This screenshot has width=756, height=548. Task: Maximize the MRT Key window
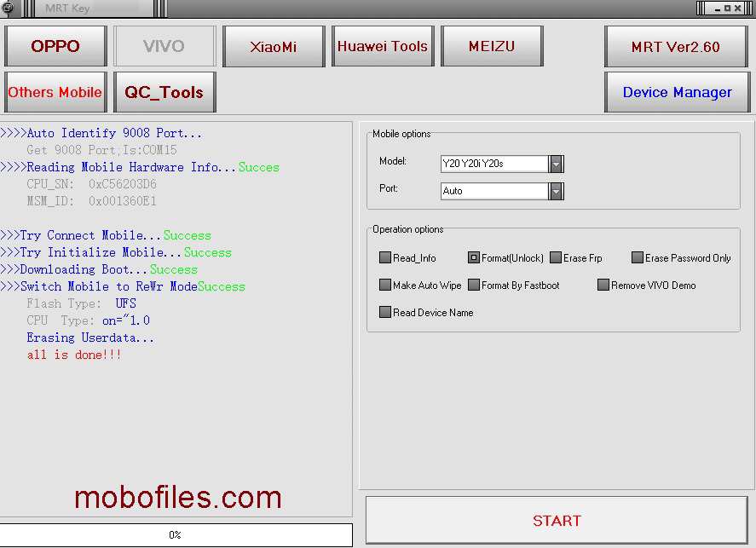[x=728, y=9]
